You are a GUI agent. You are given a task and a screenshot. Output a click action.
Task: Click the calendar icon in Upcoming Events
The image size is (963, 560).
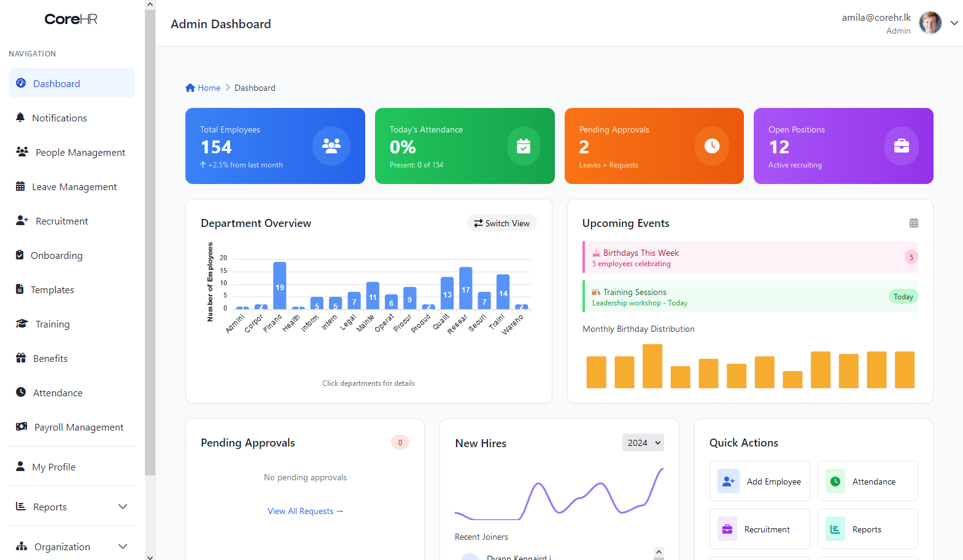913,223
